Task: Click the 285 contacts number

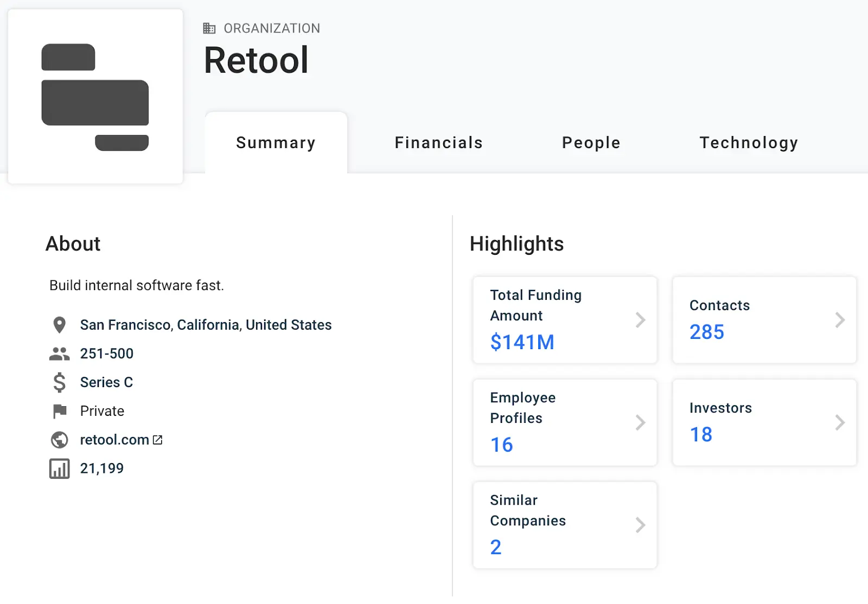Action: click(x=706, y=332)
